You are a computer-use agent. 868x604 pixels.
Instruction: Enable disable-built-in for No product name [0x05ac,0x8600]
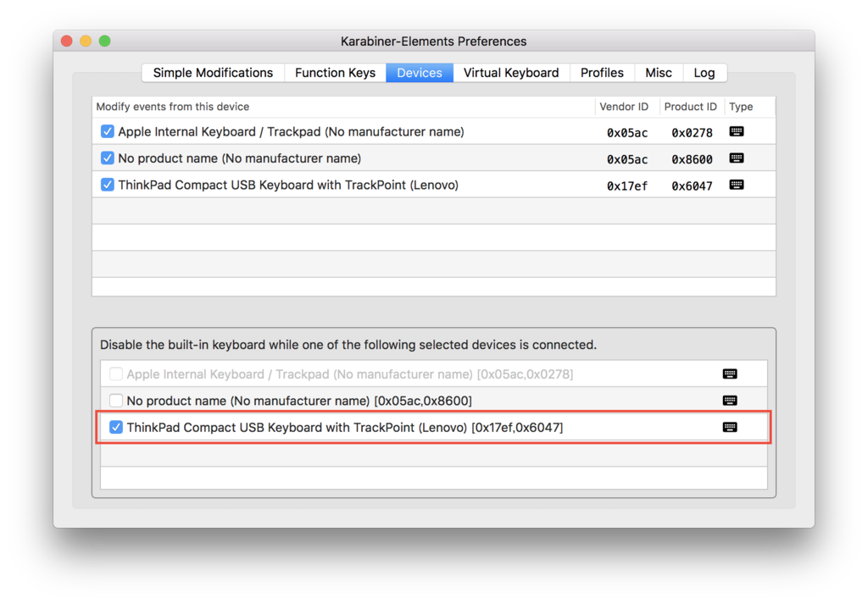click(x=115, y=401)
